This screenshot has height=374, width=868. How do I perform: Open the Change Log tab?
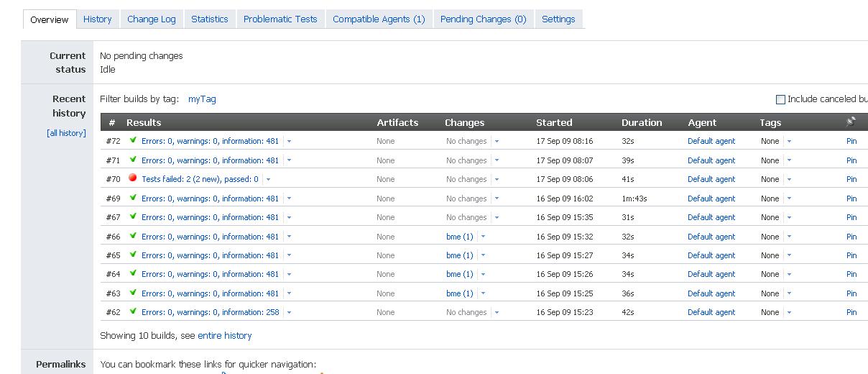coord(152,19)
